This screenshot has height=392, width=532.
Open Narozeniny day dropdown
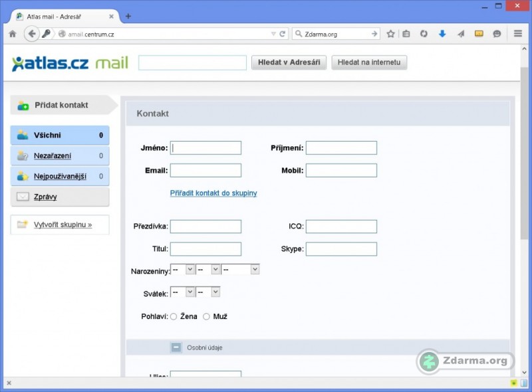182,270
